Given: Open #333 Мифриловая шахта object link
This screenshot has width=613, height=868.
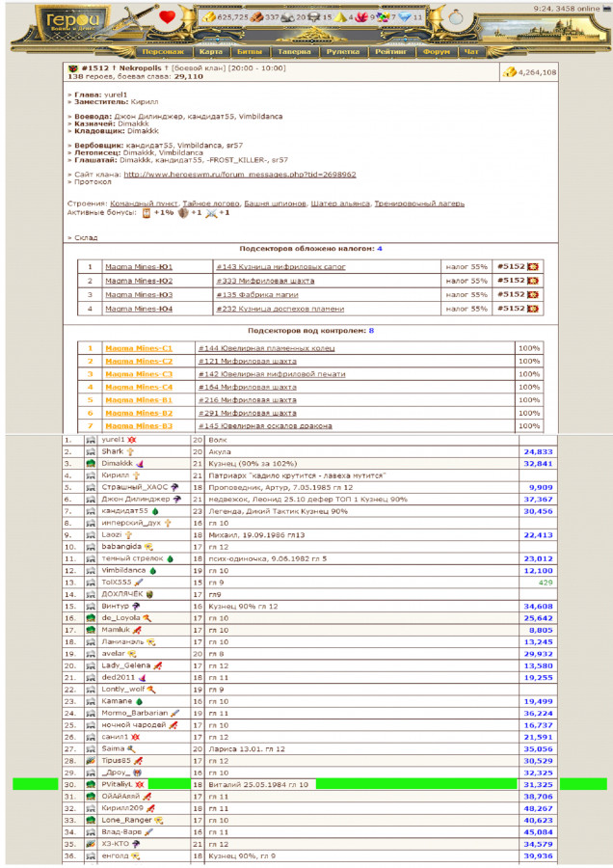Looking at the screenshot, I should pos(265,281).
